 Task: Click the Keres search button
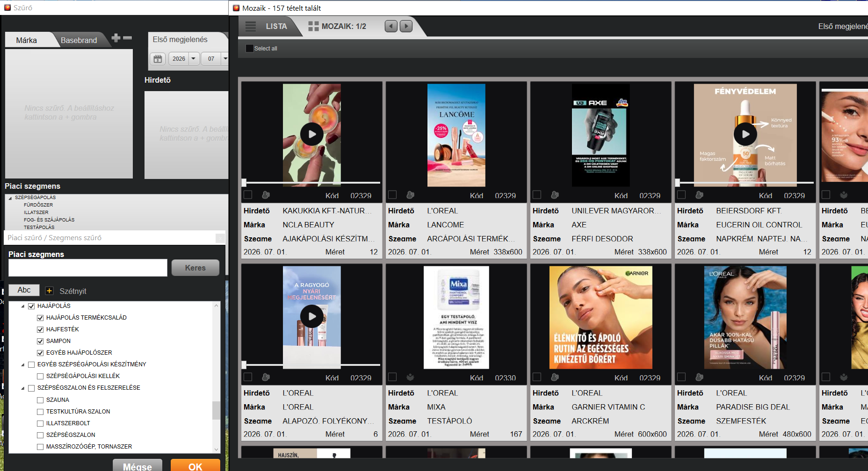tap(195, 268)
